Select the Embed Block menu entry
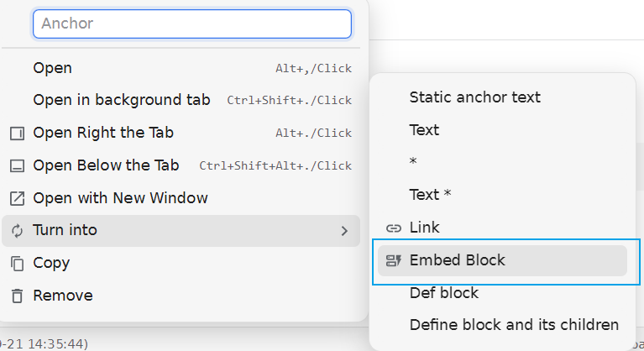This screenshot has height=351, width=644. (458, 260)
